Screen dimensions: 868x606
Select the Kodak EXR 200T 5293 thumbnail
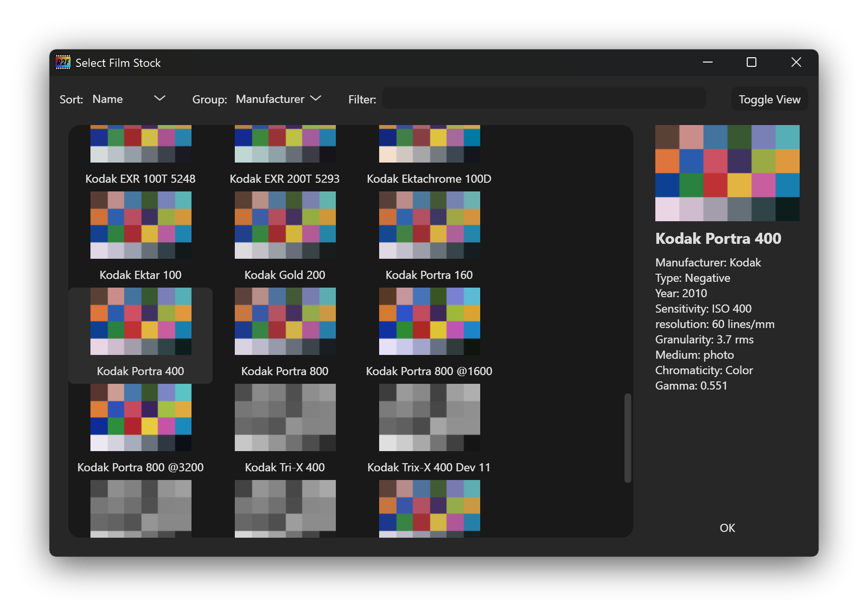[x=285, y=144]
